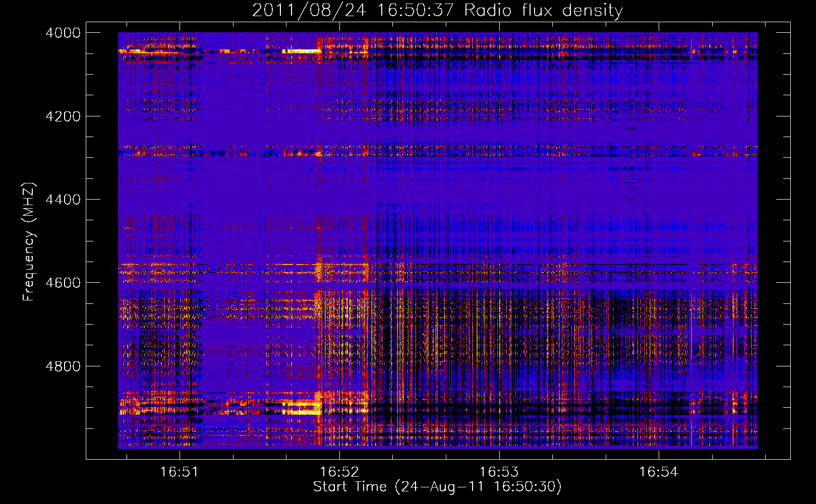Click the '16:51' time axis label
The height and width of the screenshot is (504, 816).
(180, 472)
